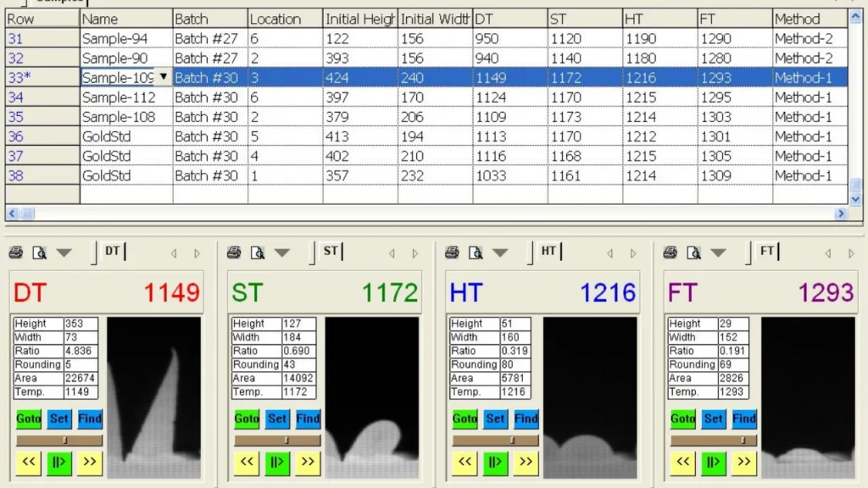
Task: Click the table's horizontal scrollbar right arrow
Action: point(841,213)
